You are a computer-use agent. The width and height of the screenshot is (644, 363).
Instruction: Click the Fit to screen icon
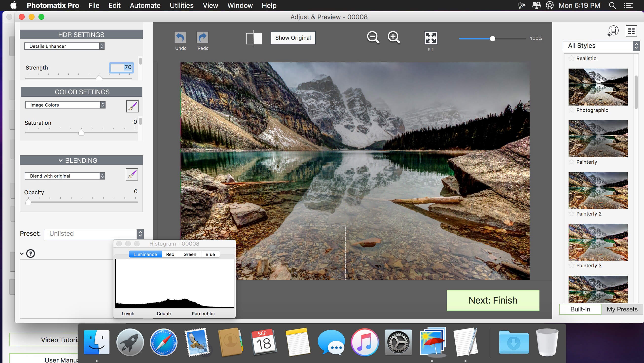pos(430,37)
